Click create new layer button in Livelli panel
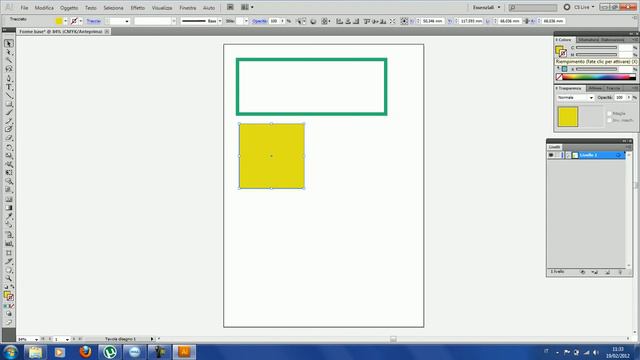This screenshot has height=360, width=640. click(607, 272)
